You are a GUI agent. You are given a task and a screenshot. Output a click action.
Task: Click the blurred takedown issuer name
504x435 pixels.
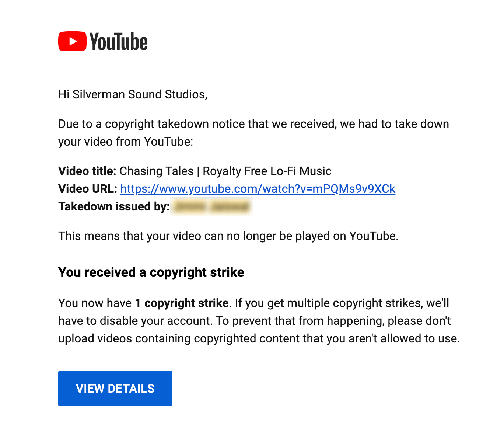pos(211,207)
